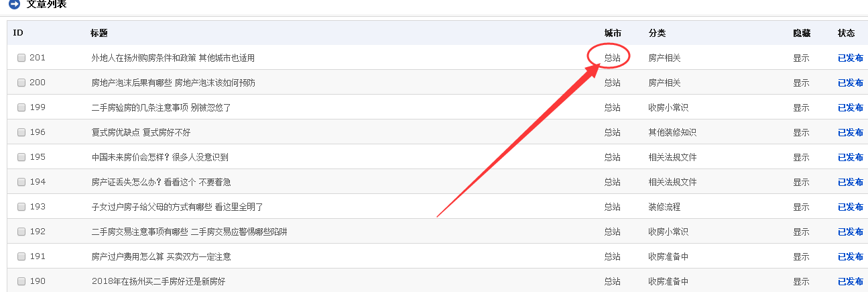Viewport: 868px width, 292px height.
Task: Click 已发布 status for article 195
Action: point(851,157)
